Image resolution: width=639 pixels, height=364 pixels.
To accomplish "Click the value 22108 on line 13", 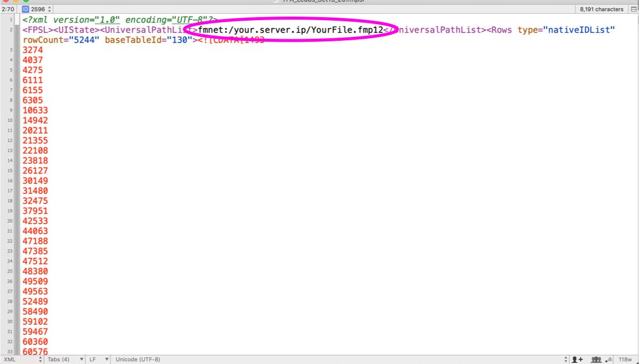I will click(x=36, y=151).
